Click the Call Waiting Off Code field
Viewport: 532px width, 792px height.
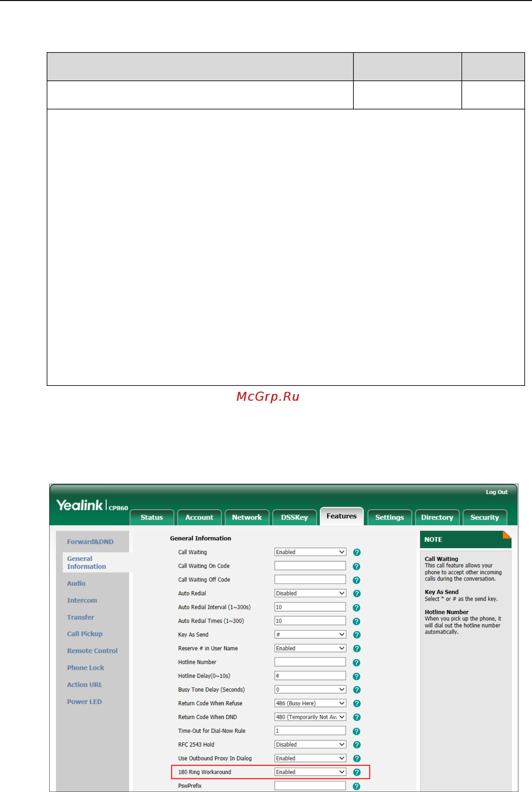pyautogui.click(x=310, y=580)
